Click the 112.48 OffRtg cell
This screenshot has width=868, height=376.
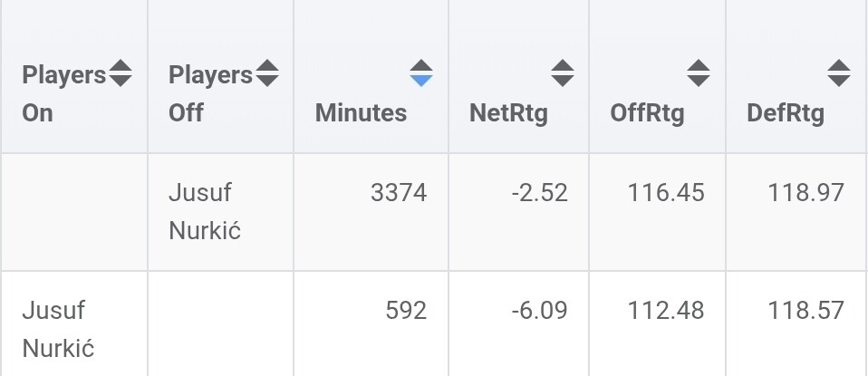tap(666, 311)
